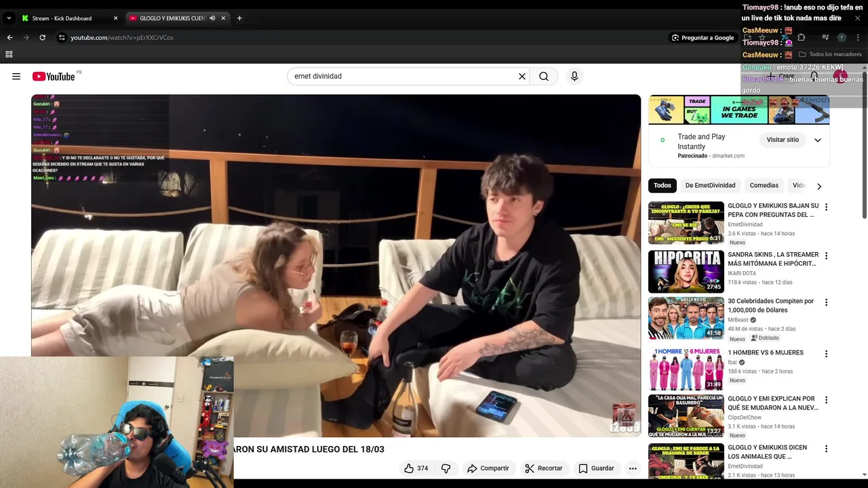
Task: Start voice search with the microphone
Action: point(574,77)
